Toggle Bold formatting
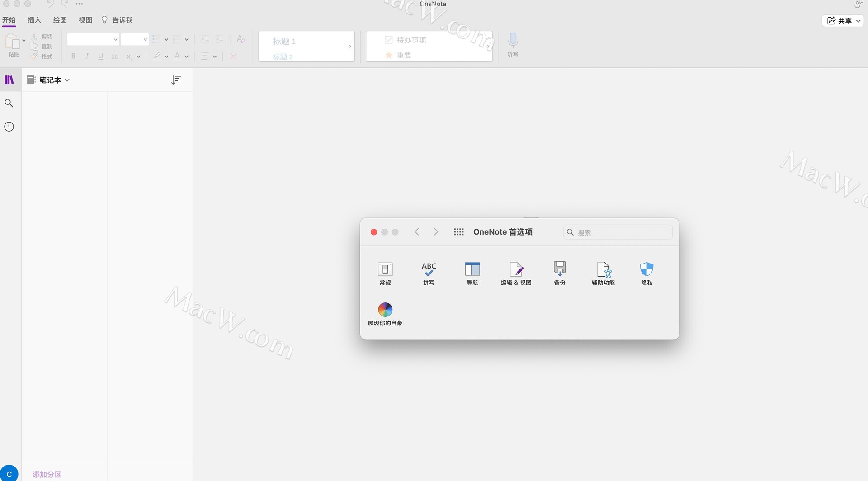Screen dimensions: 868x481 click(x=73, y=56)
